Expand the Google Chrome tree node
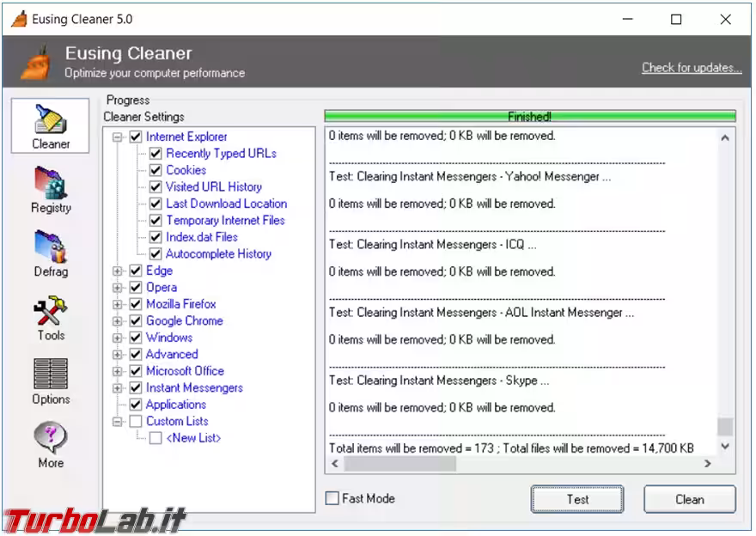This screenshot has height=536, width=756. 118,321
